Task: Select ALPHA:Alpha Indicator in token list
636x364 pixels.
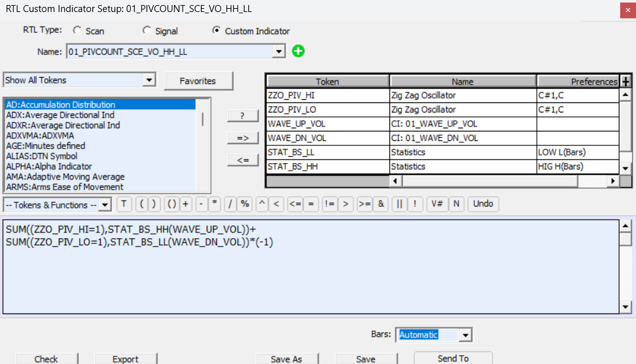Action: coord(100,166)
